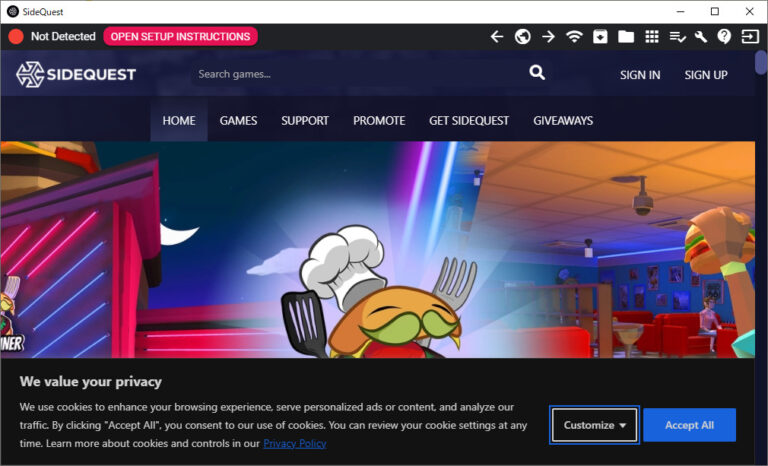Click the forward arrow navigation icon
Image resolution: width=768 pixels, height=466 pixels.
pos(548,37)
